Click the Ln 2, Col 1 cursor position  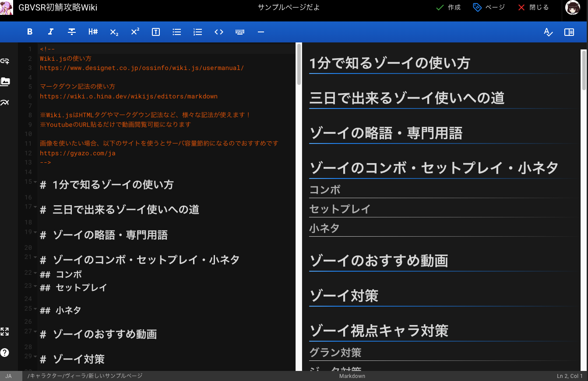[570, 376]
